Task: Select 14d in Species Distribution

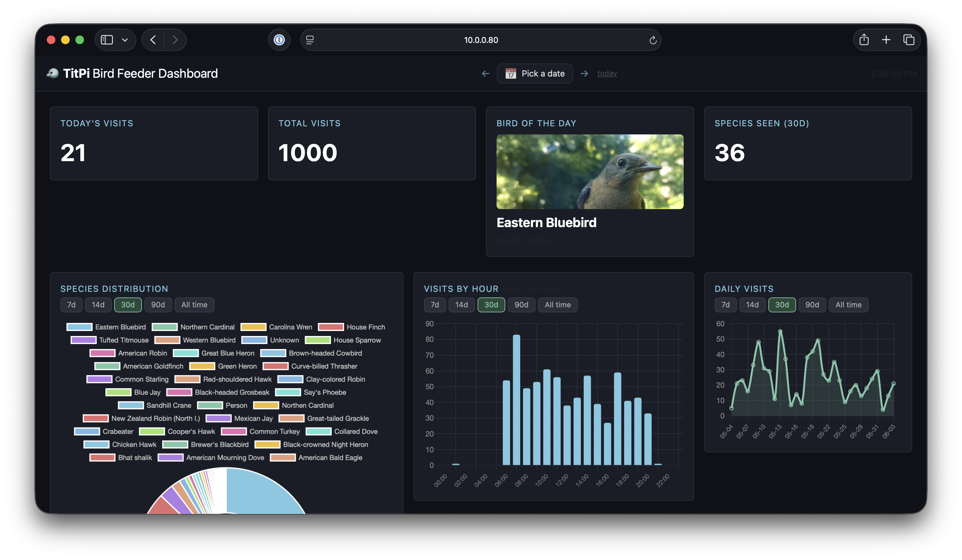Action: pos(98,304)
